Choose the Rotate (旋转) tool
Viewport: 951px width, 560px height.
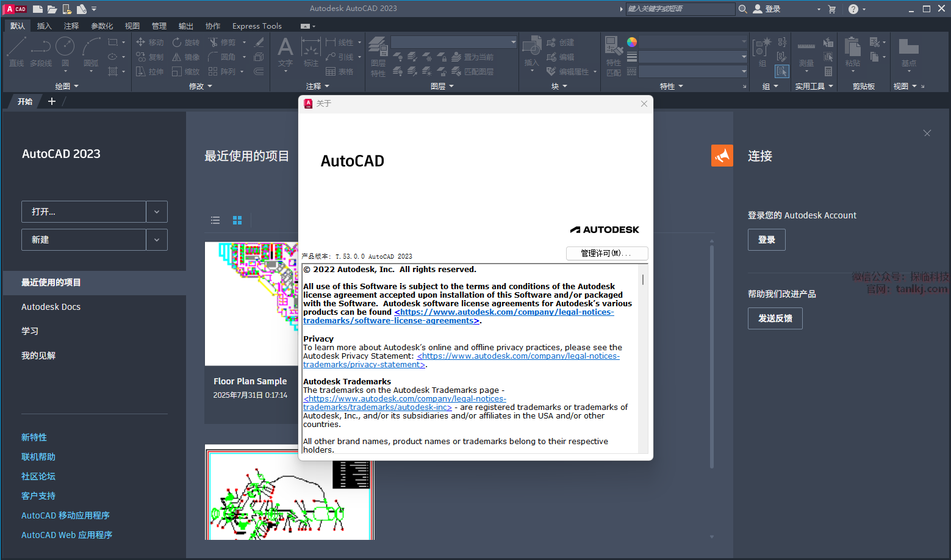pos(186,42)
